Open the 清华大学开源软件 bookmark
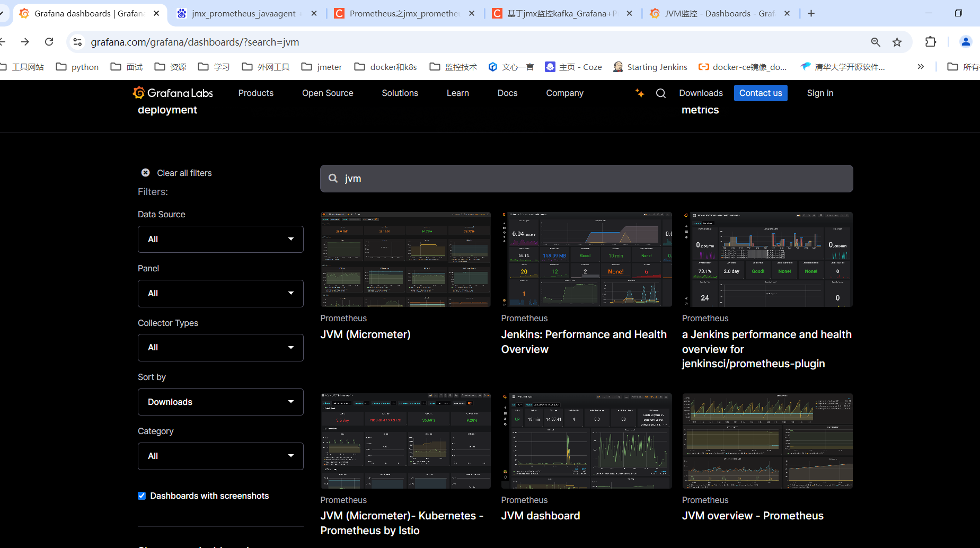980x548 pixels. point(843,67)
